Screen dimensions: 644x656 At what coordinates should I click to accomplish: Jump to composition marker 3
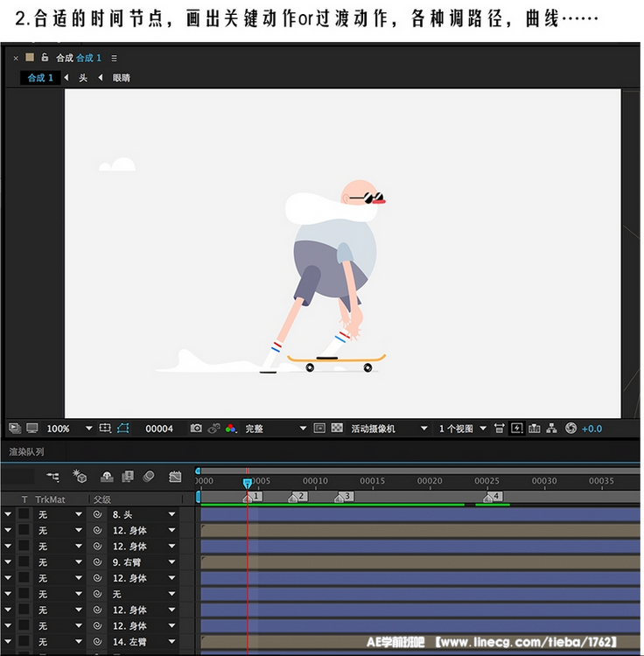point(344,497)
